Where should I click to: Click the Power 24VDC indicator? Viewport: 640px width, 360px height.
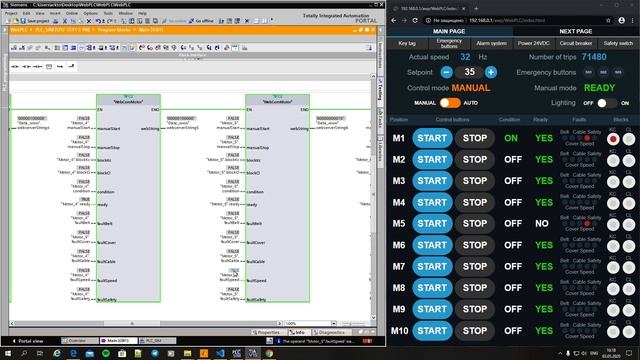tap(533, 43)
